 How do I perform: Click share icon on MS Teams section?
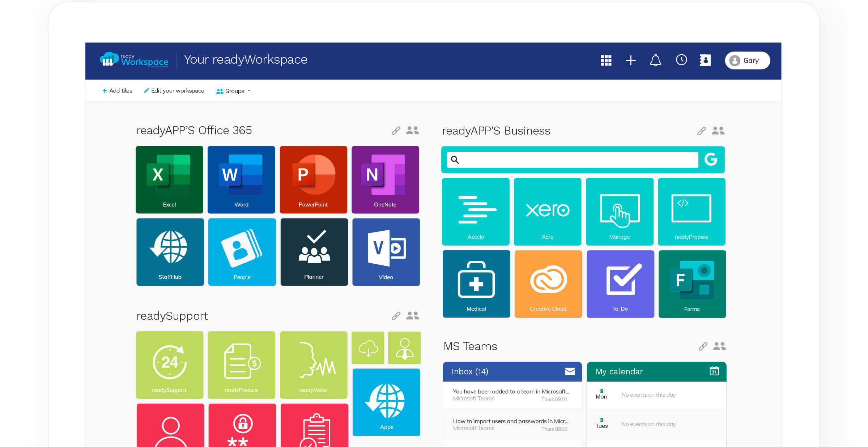pyautogui.click(x=702, y=346)
